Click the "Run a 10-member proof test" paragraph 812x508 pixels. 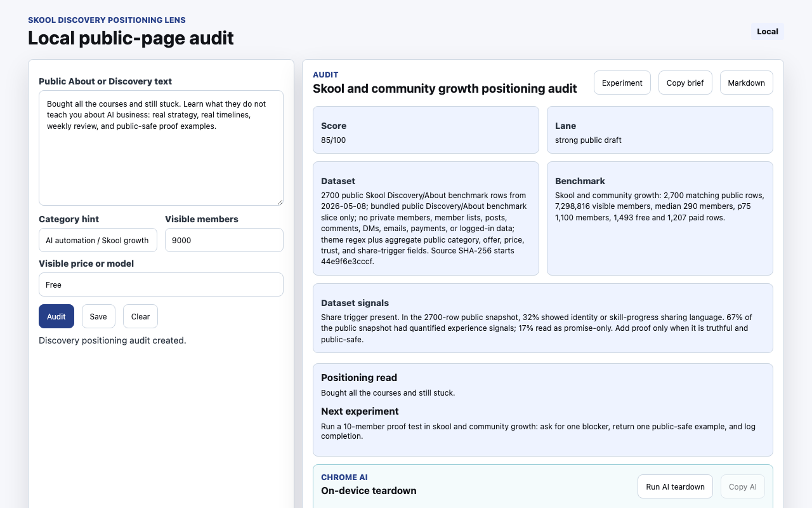point(538,431)
